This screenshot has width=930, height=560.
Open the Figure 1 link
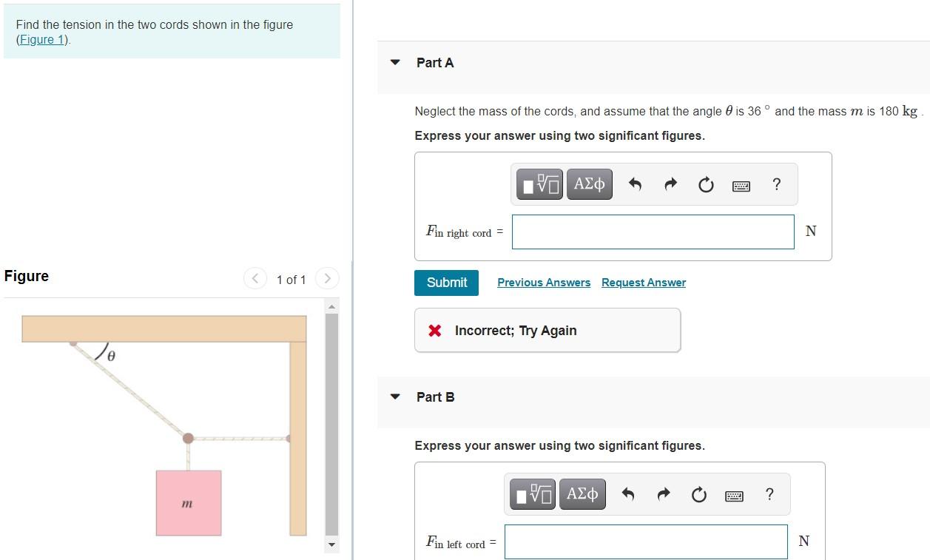click(42, 40)
